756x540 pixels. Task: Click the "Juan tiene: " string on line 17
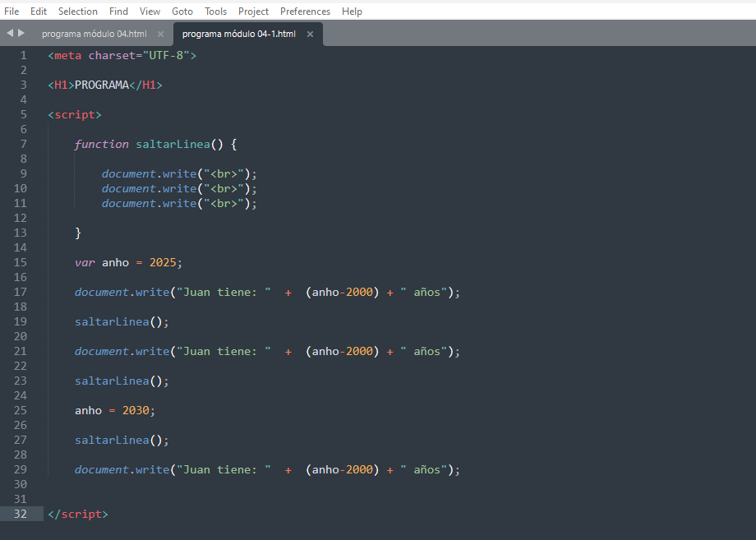pyautogui.click(x=224, y=292)
